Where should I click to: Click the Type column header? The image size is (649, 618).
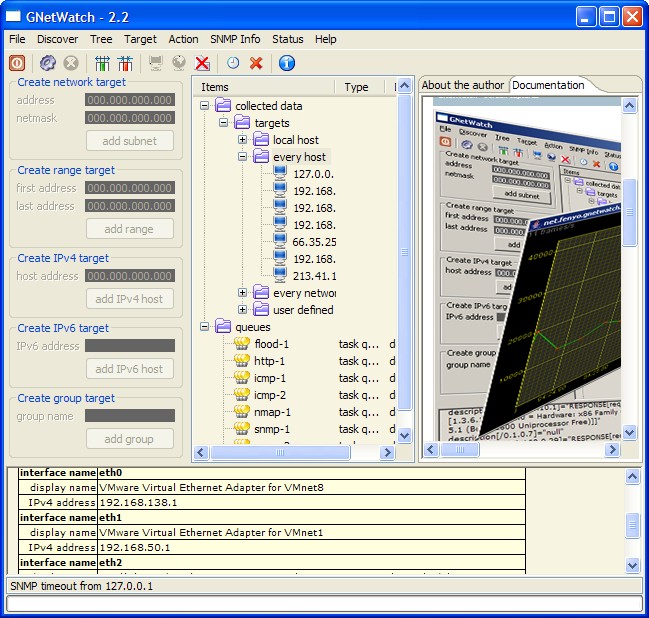click(x=360, y=87)
